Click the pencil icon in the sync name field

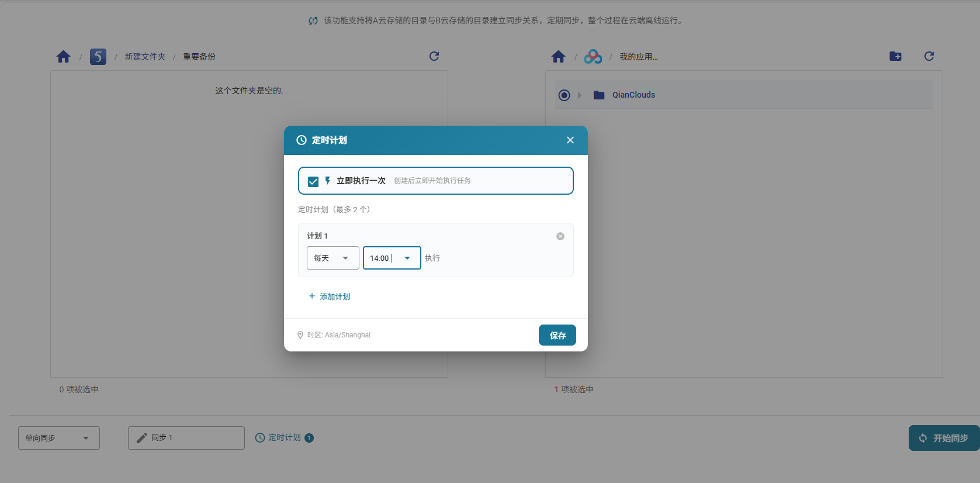click(141, 438)
